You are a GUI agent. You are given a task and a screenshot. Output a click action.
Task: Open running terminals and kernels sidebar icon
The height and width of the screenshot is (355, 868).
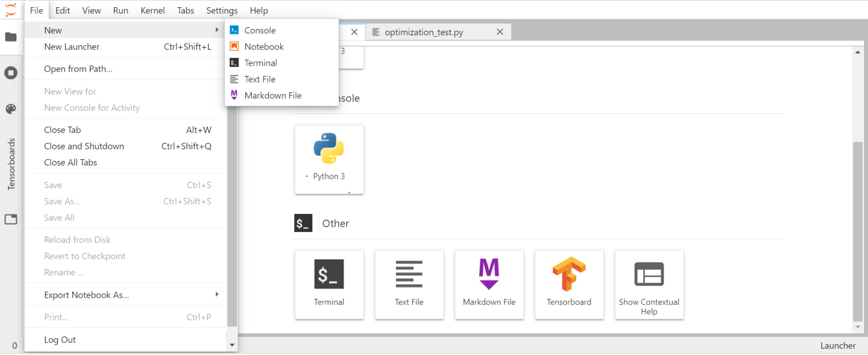tap(11, 73)
